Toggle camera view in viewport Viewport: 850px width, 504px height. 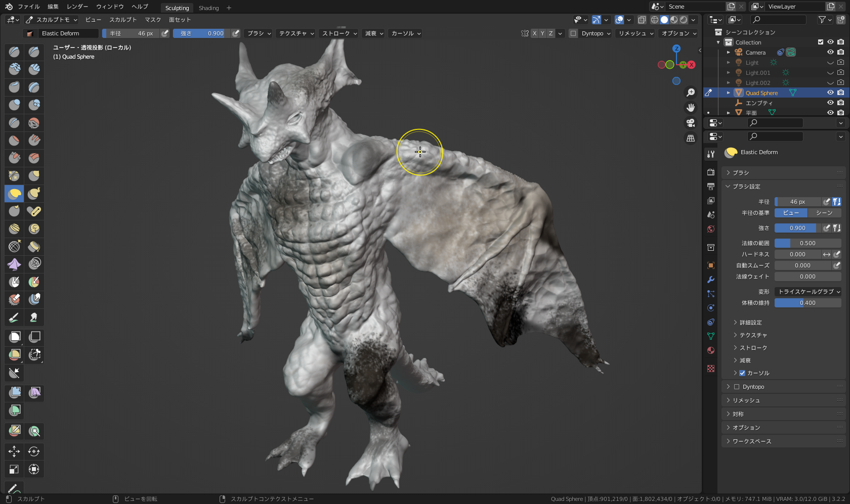point(691,123)
